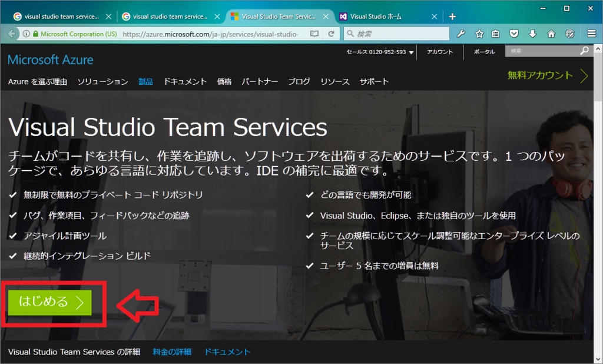Close the second Google search tab
The width and height of the screenshot is (603, 364).
coord(217,16)
